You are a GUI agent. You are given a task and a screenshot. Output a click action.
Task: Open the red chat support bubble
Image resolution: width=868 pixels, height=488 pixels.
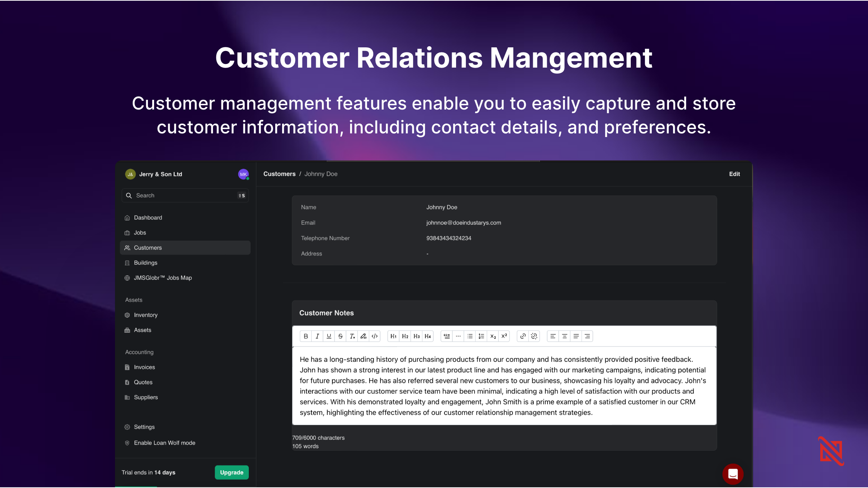point(733,474)
